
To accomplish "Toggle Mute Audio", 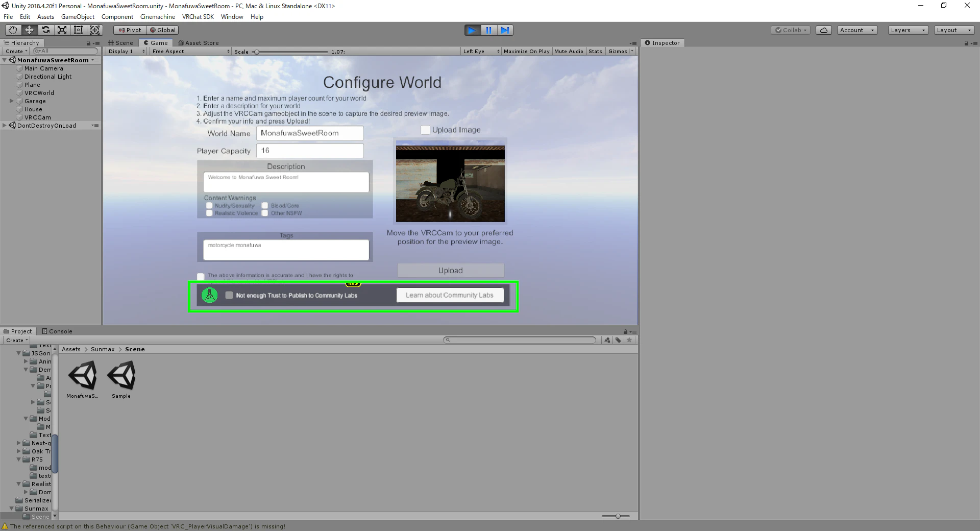I will (x=569, y=52).
